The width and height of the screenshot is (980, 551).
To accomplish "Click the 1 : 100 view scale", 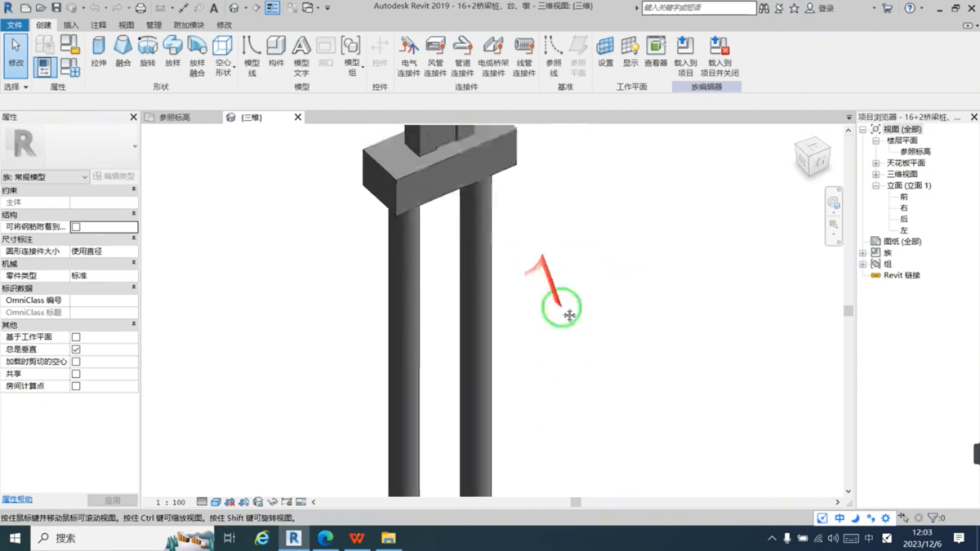I will pyautogui.click(x=171, y=502).
